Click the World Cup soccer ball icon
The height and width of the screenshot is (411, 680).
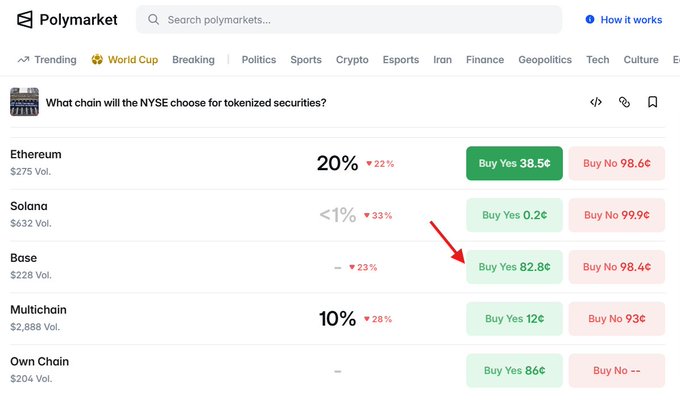coord(97,59)
